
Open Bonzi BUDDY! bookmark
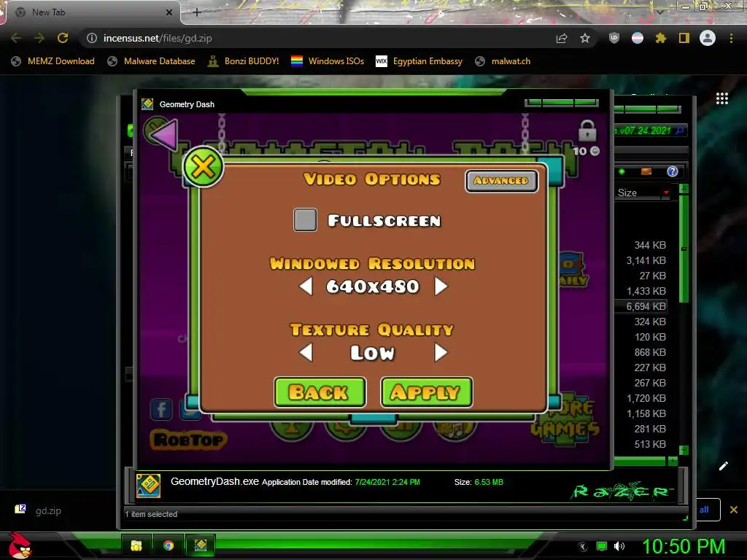tap(244, 61)
